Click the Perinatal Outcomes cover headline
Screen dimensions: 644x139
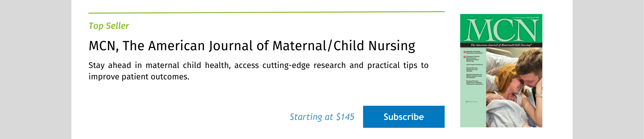tap(474, 76)
